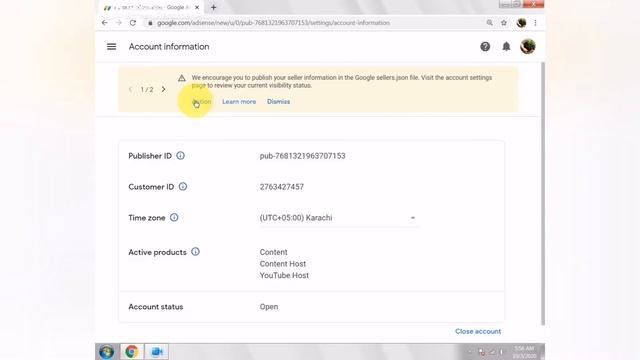This screenshot has width=640, height=360.
Task: Dismiss the sellers.json notification
Action: click(x=278, y=102)
